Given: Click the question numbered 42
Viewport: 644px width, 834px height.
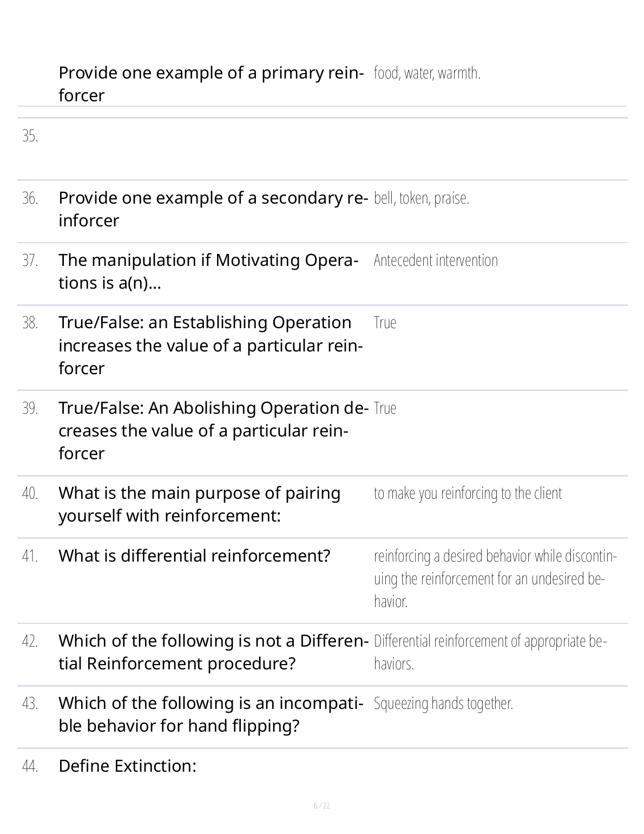Looking at the screenshot, I should [213, 652].
